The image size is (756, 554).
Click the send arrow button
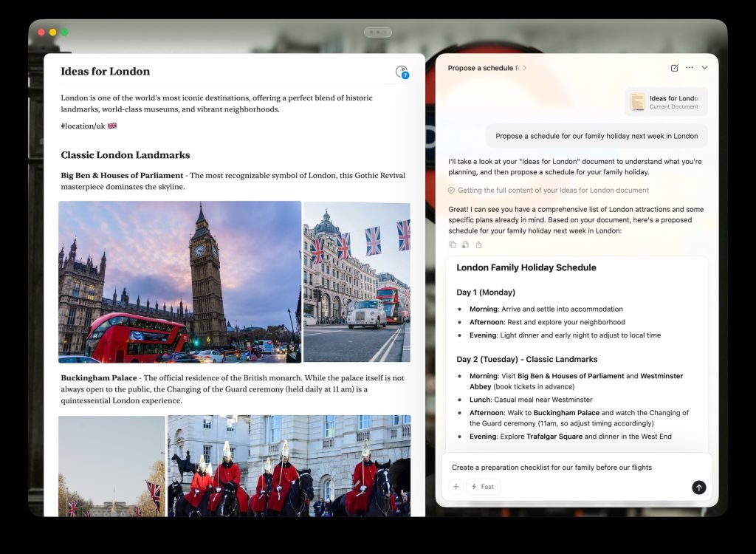click(698, 488)
